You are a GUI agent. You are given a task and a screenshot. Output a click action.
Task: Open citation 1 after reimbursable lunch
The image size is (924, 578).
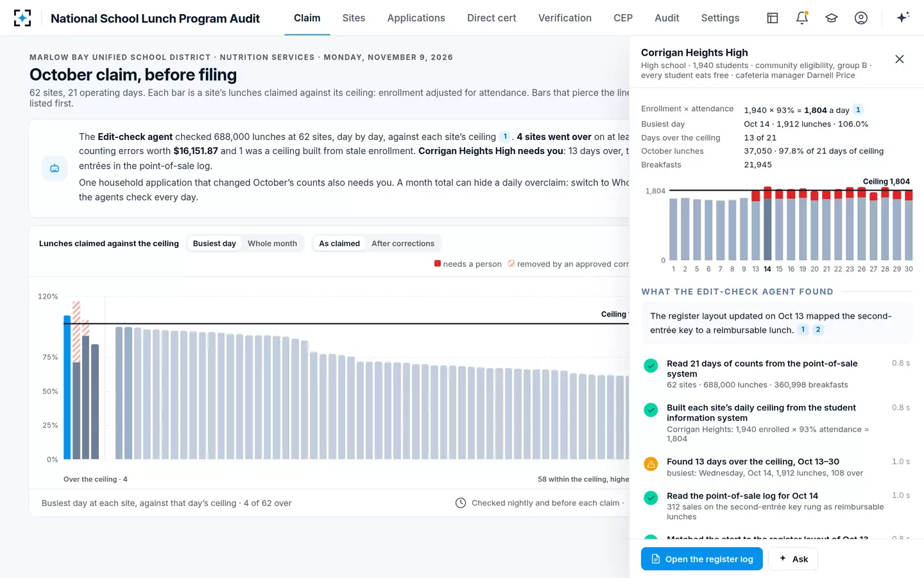pos(803,329)
